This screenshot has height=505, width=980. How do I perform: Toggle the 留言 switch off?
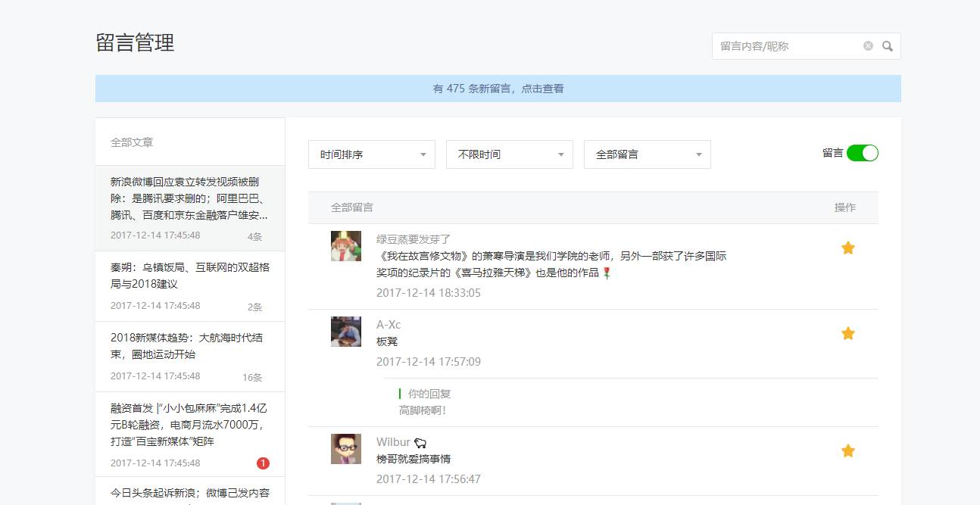862,153
